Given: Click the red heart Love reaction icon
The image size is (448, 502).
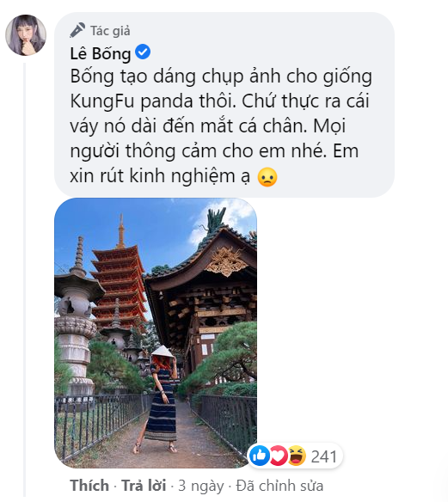Looking at the screenshot, I should [278, 456].
